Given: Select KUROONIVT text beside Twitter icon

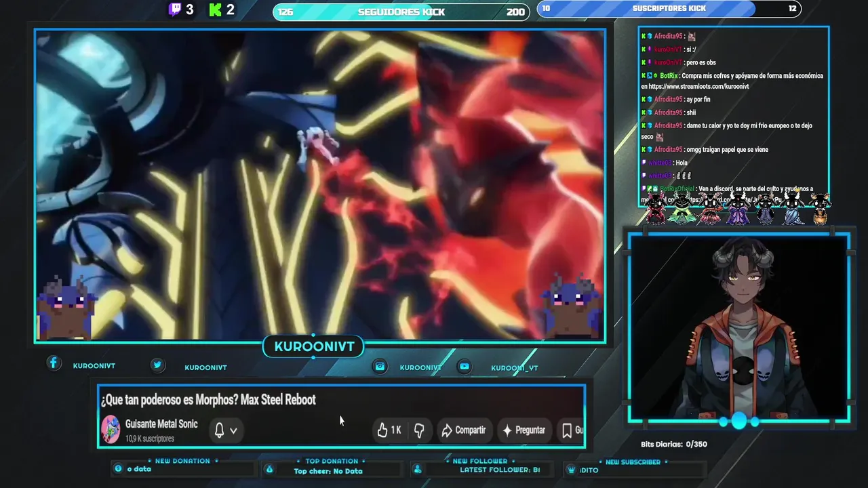Looking at the screenshot, I should click(205, 367).
